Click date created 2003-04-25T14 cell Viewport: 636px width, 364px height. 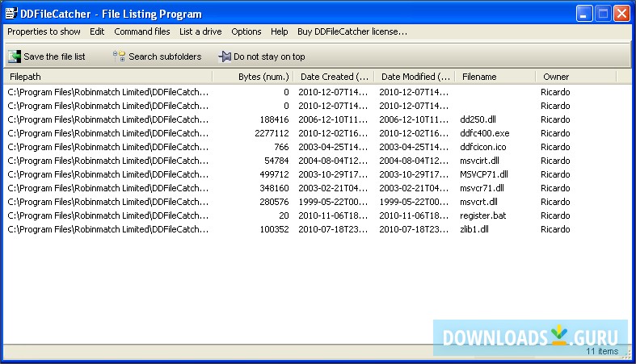[x=333, y=147]
